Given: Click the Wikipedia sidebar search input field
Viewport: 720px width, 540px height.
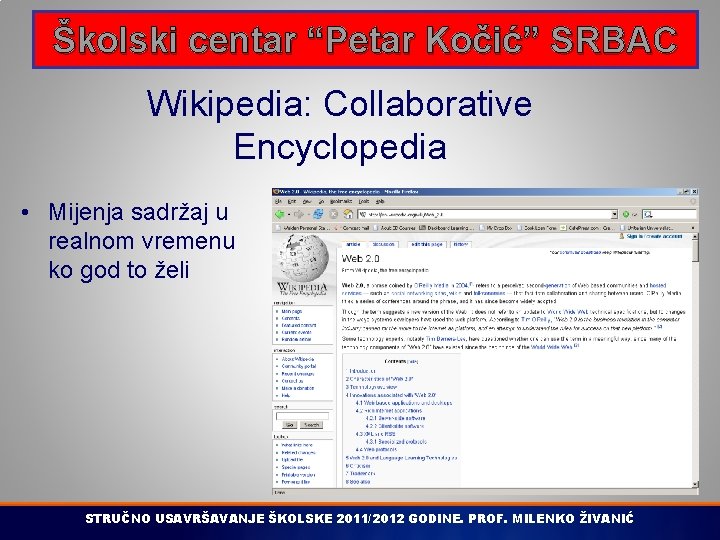Looking at the screenshot, I should pos(302,416).
